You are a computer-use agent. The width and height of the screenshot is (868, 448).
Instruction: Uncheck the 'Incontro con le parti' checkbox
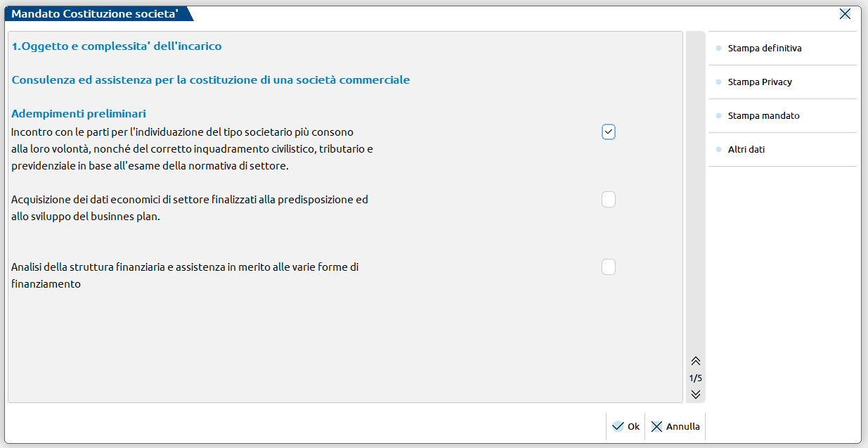tap(609, 132)
